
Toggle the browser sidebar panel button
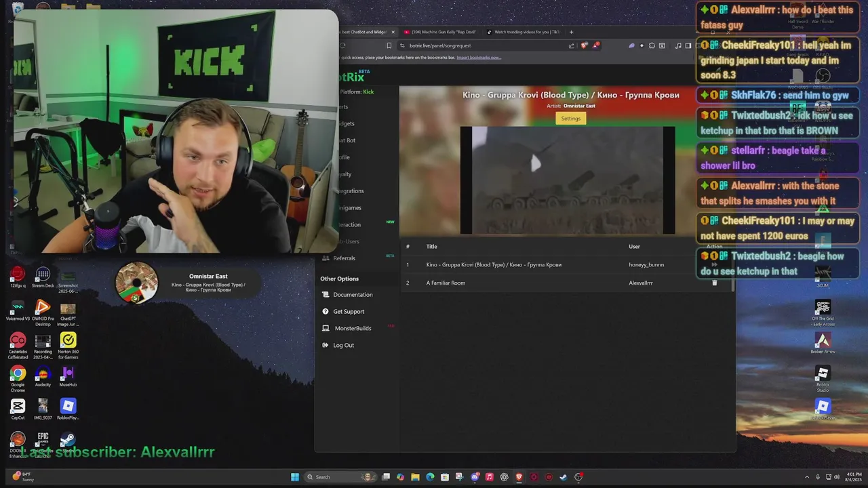tap(688, 45)
